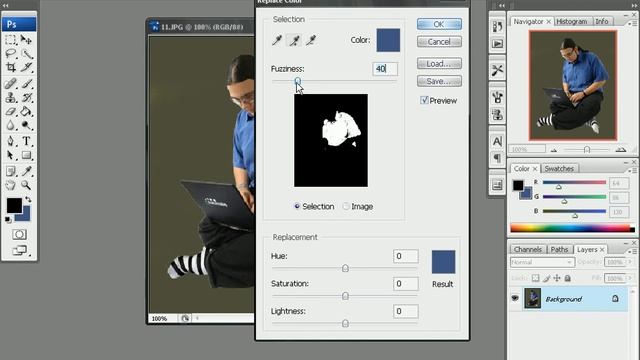Select the Dodge tool
Screen dimensions: 640x360
pos(27,125)
